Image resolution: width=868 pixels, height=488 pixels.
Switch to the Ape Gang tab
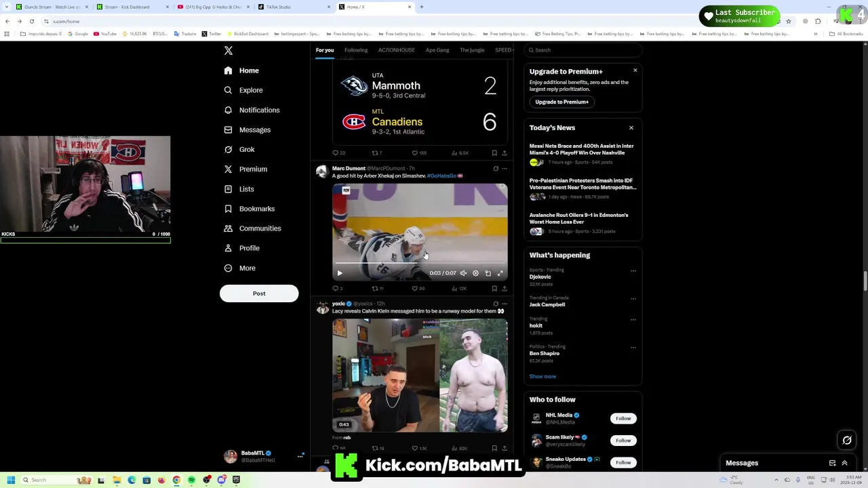coord(437,50)
